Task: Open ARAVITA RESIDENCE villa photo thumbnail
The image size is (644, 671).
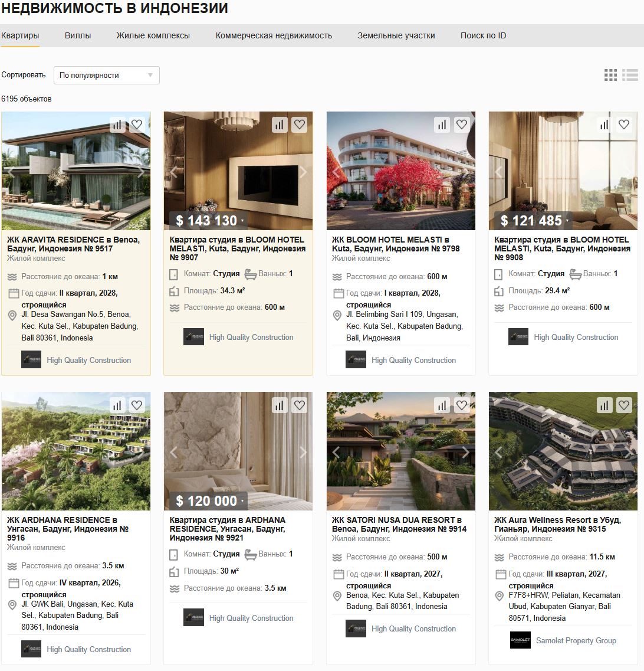Action: pyautogui.click(x=76, y=171)
